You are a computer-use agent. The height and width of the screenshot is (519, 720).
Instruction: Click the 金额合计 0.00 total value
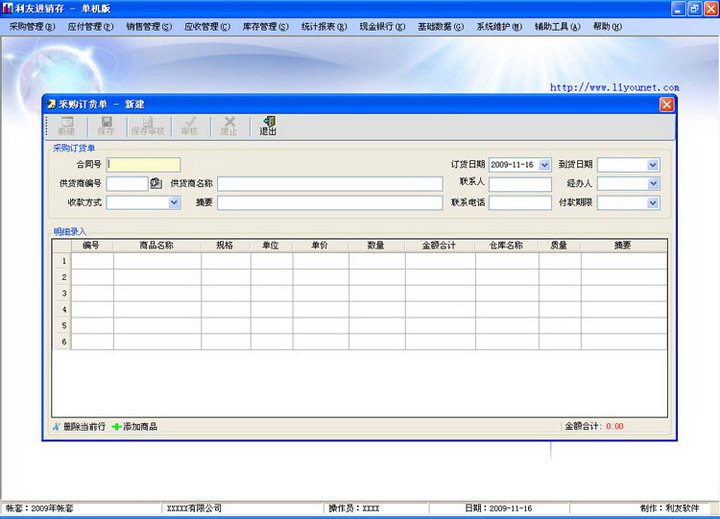click(x=615, y=426)
